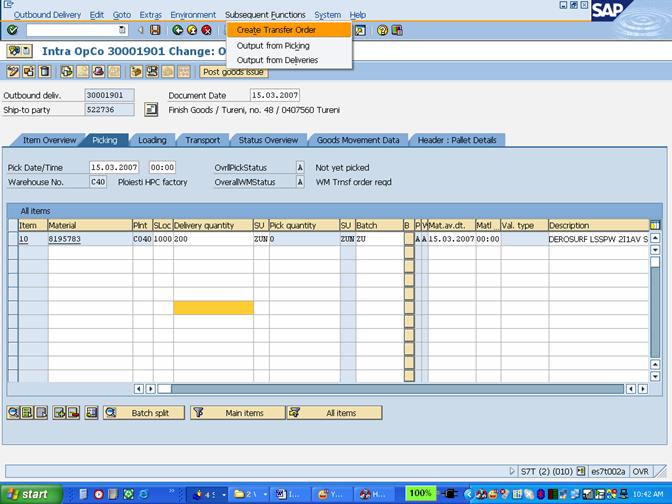Viewport: 672px width, 504px height.
Task: Click the red Cancel icon in toolbar
Action: (x=206, y=30)
